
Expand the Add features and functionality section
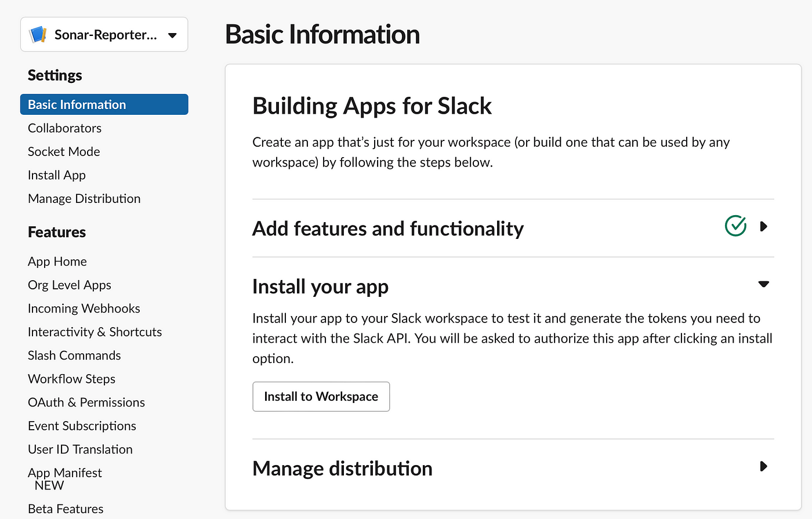point(763,226)
